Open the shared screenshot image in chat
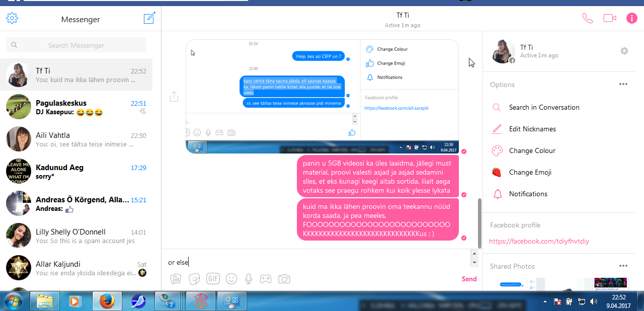Screen dimensions: 644x311 click(322, 96)
